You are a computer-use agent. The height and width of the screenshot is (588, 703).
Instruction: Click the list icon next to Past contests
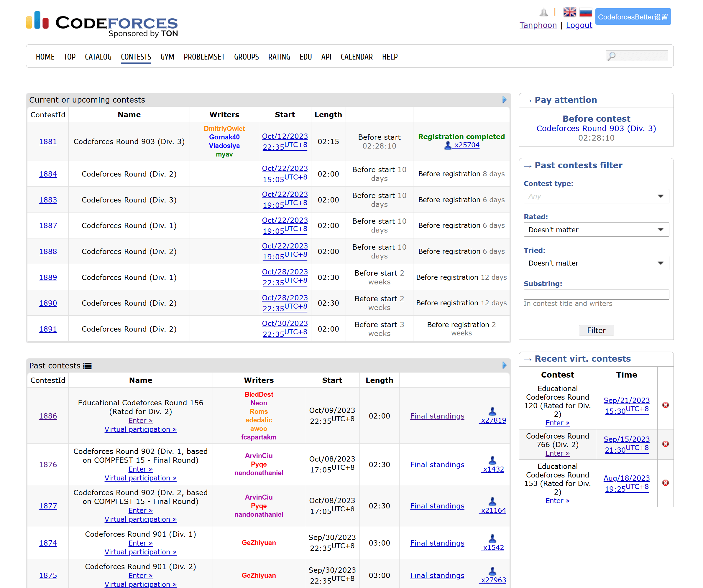(87, 366)
